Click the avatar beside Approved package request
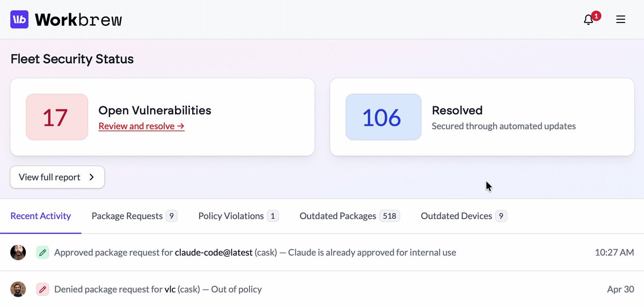Image resolution: width=644 pixels, height=307 pixels. click(18, 252)
